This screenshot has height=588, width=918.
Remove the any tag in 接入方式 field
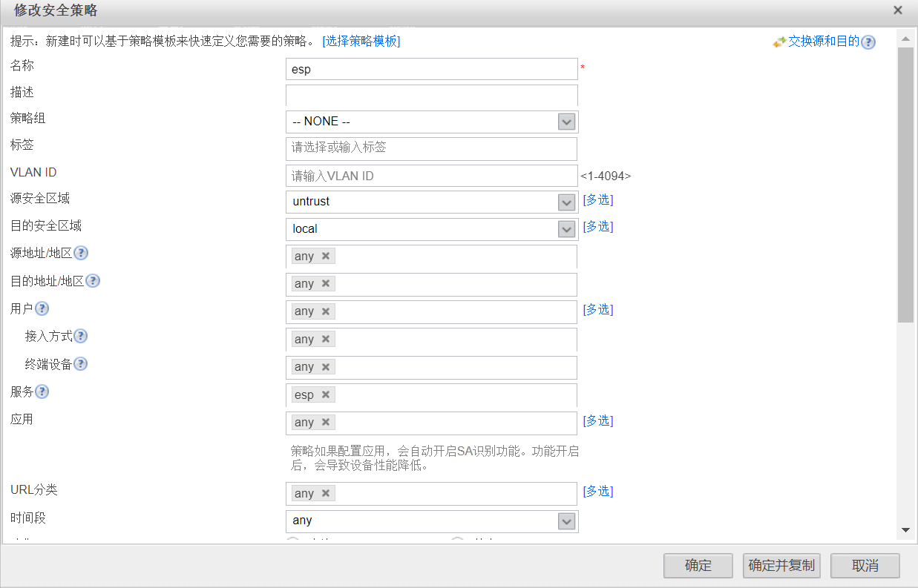point(326,339)
